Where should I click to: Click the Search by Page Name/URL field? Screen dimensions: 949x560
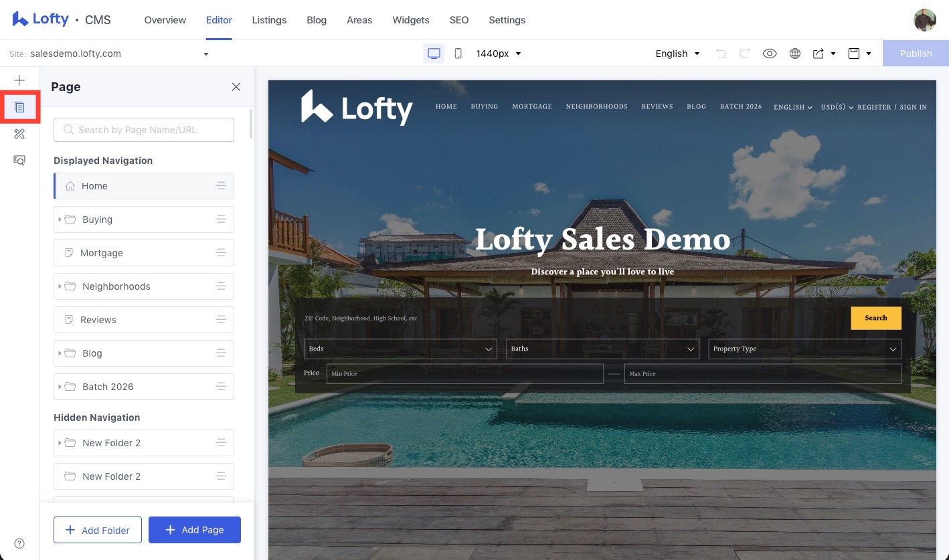(144, 130)
